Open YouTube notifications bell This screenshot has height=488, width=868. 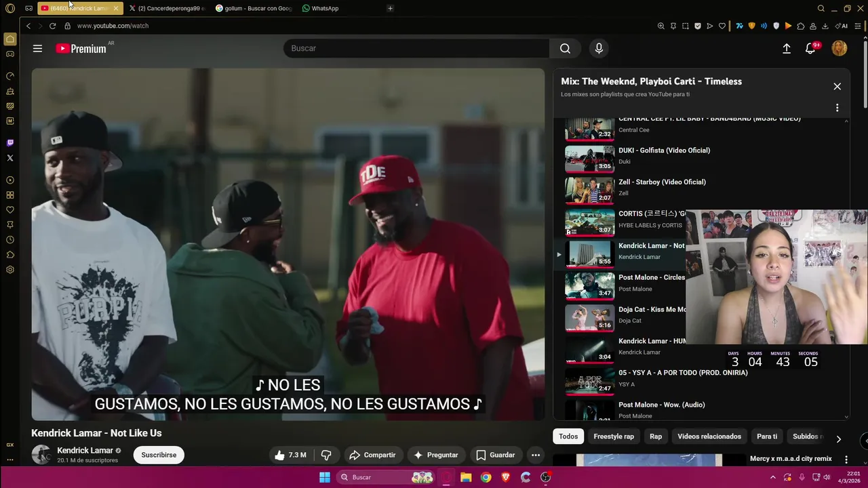(810, 48)
